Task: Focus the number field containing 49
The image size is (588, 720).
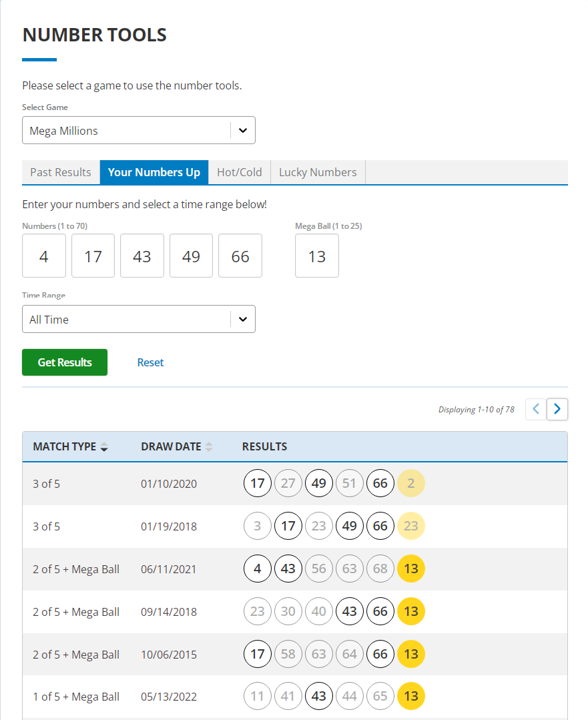Action: point(192,256)
